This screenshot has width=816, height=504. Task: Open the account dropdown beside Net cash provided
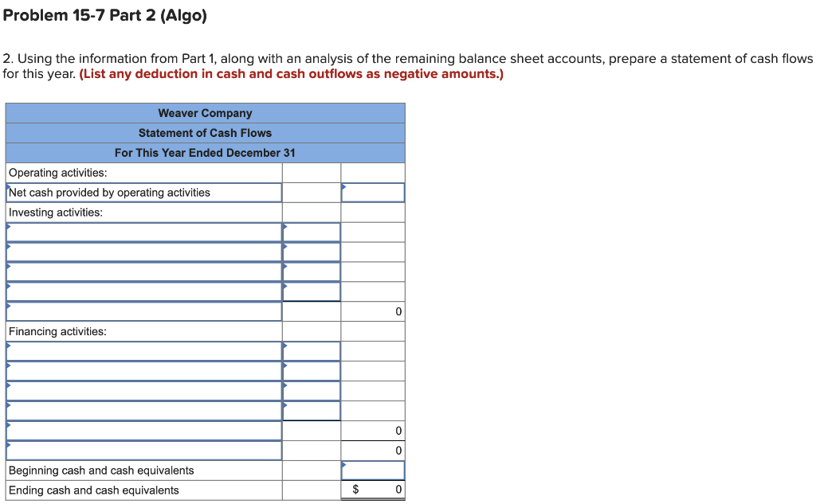click(371, 192)
